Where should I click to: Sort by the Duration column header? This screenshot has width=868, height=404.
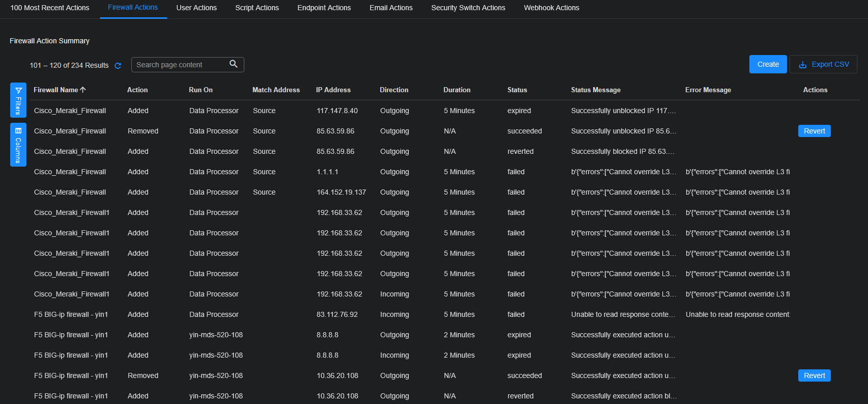click(457, 90)
